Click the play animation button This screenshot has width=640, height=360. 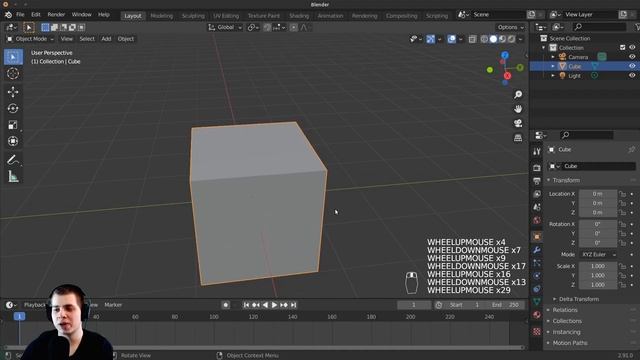click(x=274, y=305)
